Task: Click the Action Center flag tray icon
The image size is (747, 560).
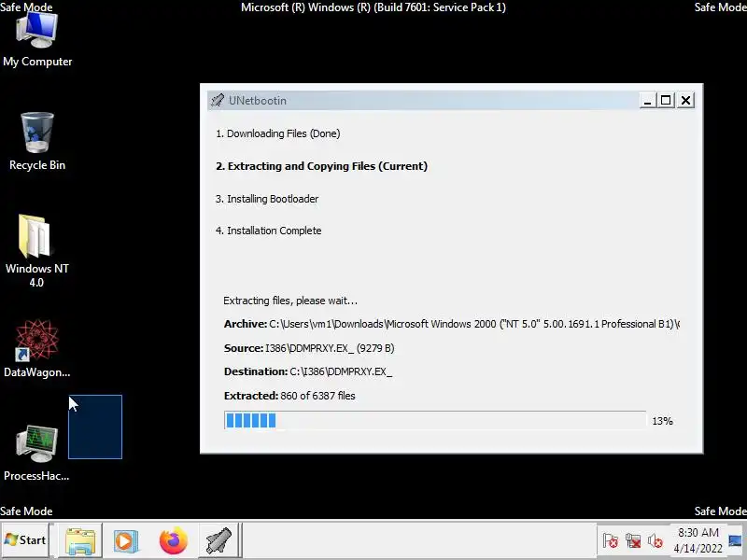Action: [611, 541]
